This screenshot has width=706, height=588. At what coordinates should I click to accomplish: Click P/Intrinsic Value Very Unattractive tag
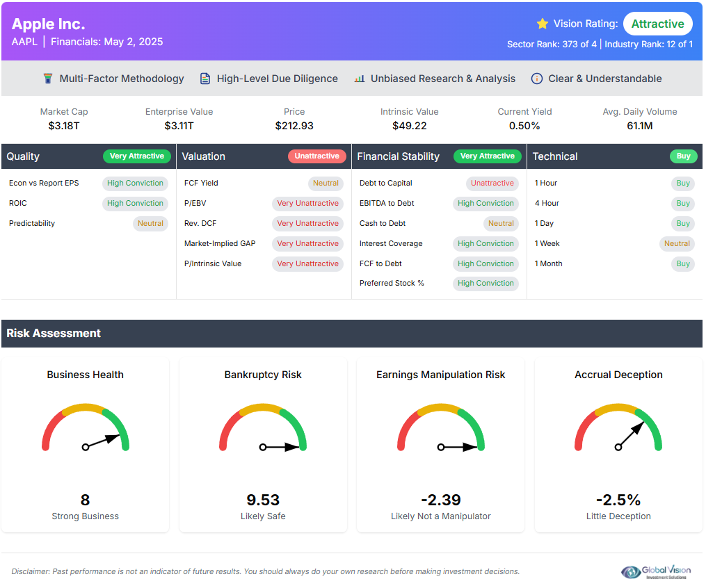point(307,263)
